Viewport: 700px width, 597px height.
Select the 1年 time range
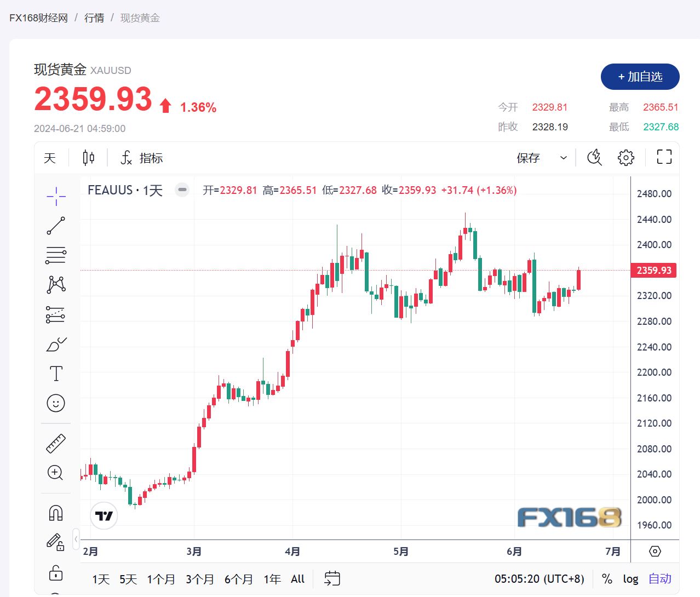[272, 579]
